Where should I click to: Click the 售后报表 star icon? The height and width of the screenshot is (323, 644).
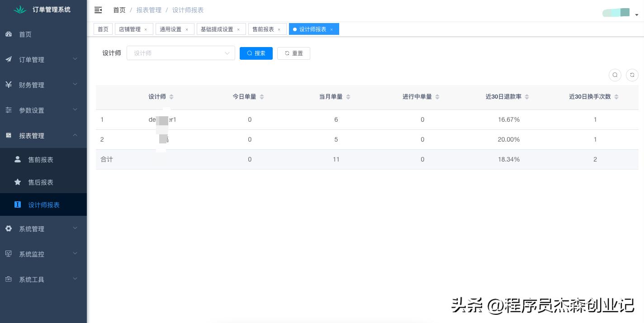tap(18, 182)
